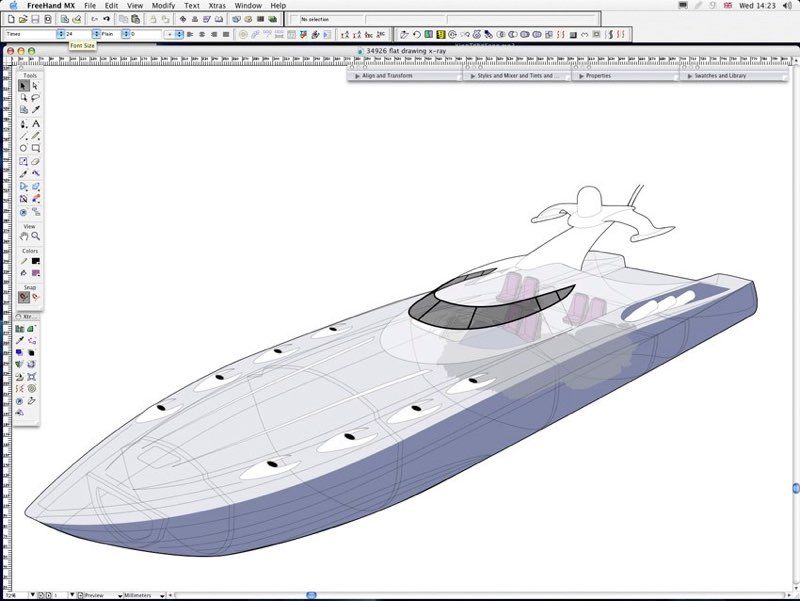Open the Modify menu

coord(163,6)
